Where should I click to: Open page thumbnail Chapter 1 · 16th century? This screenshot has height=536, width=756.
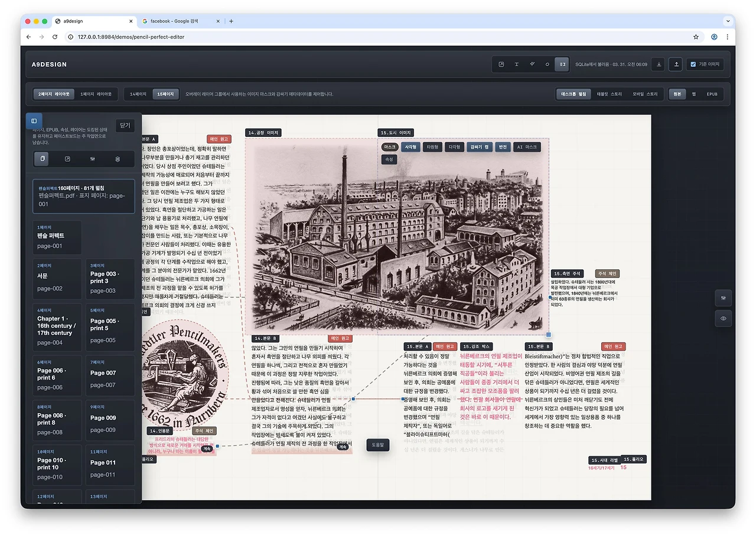click(x=57, y=327)
